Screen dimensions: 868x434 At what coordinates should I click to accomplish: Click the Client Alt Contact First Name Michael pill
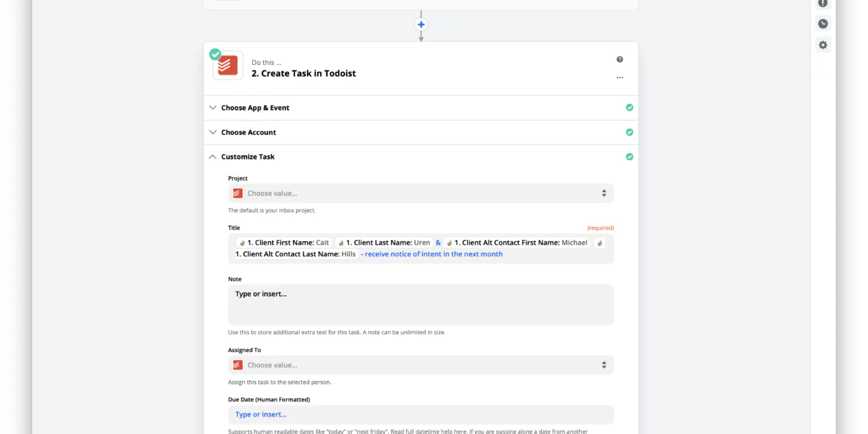click(x=517, y=243)
